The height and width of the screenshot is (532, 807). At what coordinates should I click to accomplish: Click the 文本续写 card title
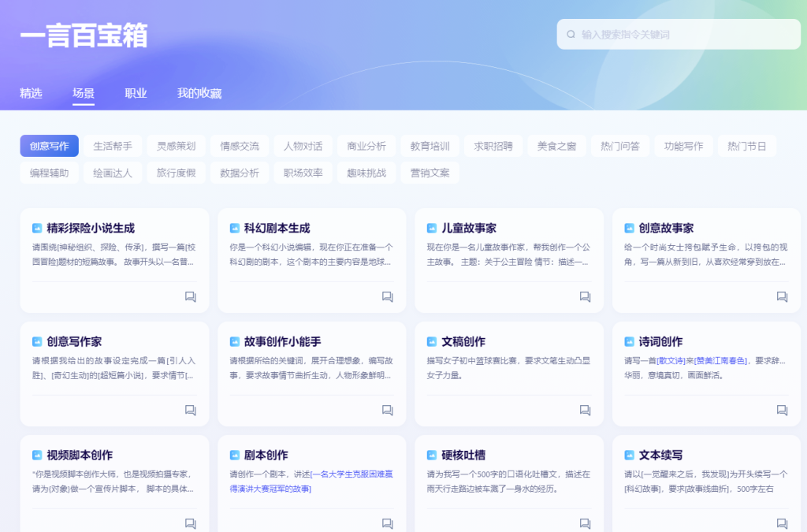(660, 456)
